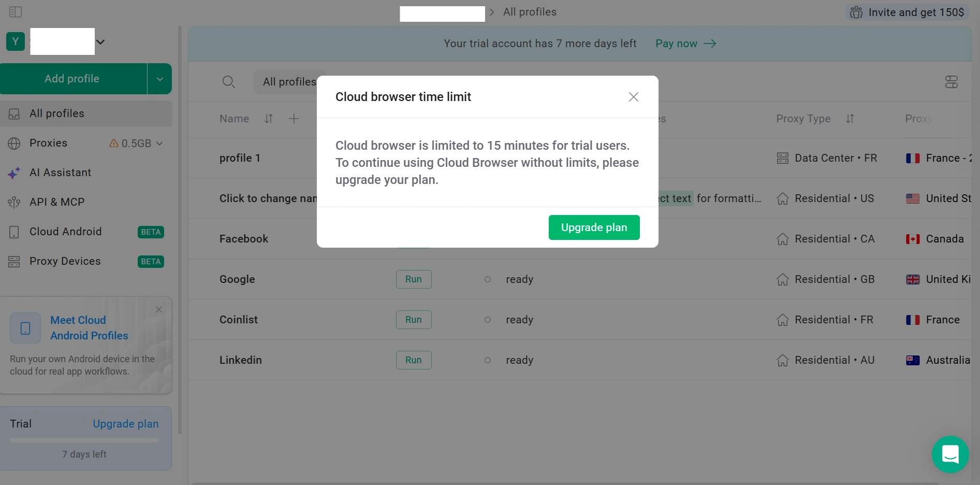Click the Y workspace avatar
This screenshot has height=485, width=980.
click(16, 41)
